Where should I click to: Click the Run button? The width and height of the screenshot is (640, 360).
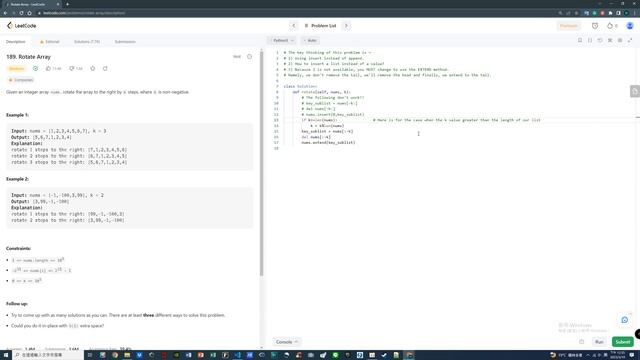pos(599,342)
